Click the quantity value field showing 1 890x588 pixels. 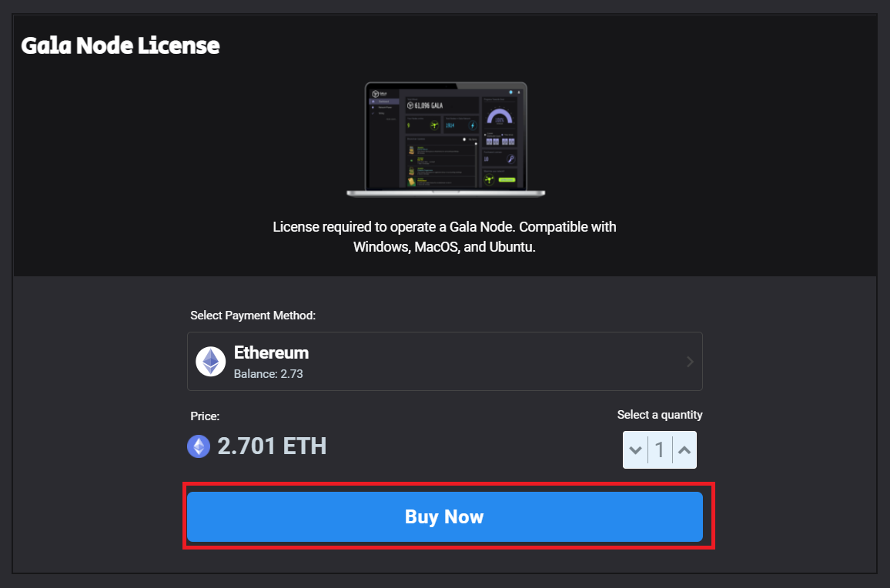click(x=660, y=450)
